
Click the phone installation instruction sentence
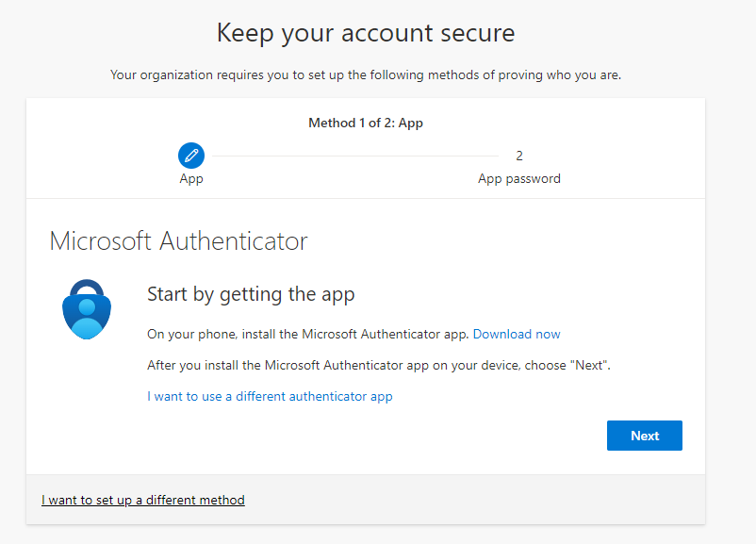[x=311, y=334]
